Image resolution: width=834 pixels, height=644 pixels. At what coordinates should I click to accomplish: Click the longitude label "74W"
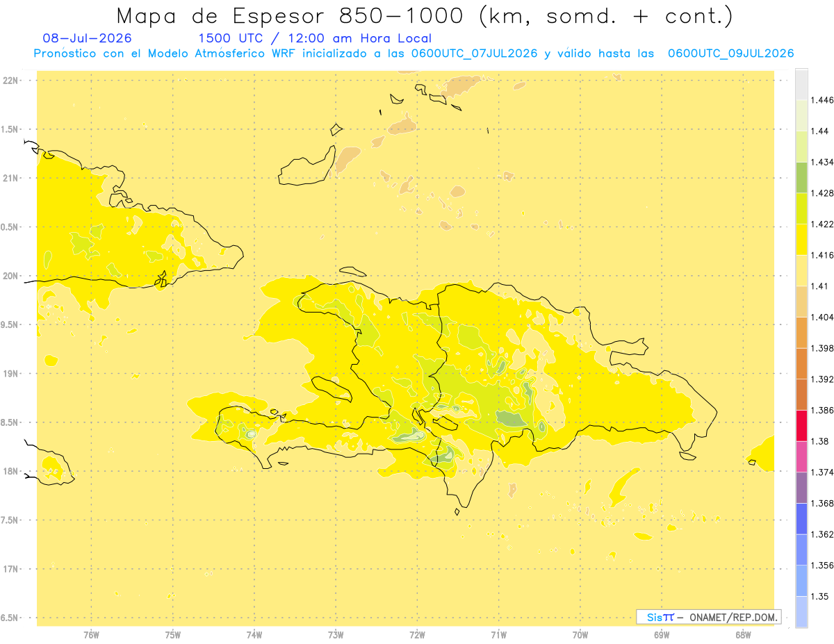pyautogui.click(x=254, y=634)
